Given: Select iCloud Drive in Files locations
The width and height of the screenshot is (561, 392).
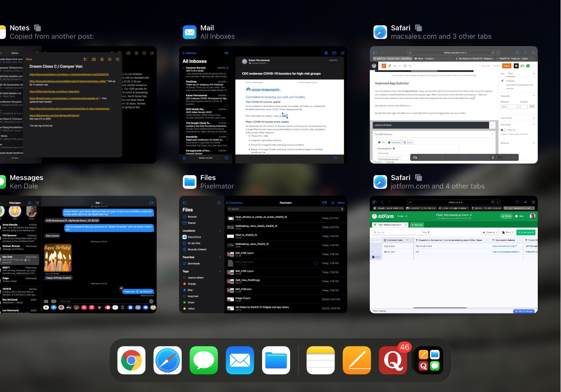Looking at the screenshot, I should [x=194, y=237].
